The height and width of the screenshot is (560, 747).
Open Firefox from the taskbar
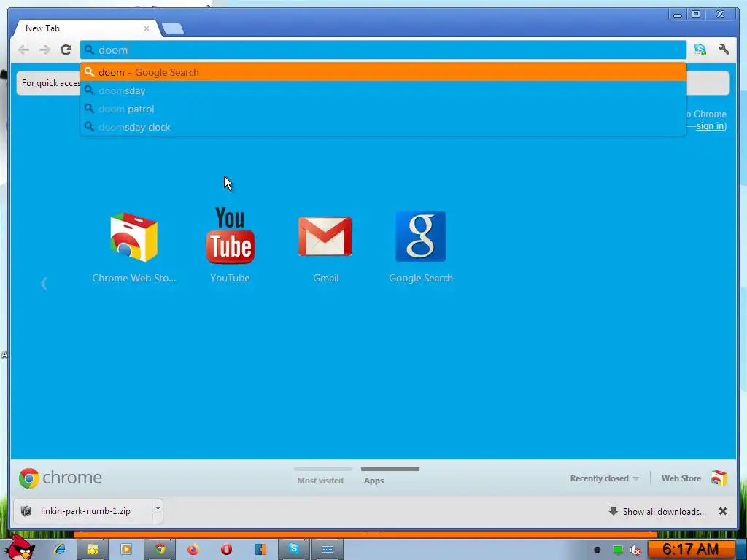[x=193, y=550]
